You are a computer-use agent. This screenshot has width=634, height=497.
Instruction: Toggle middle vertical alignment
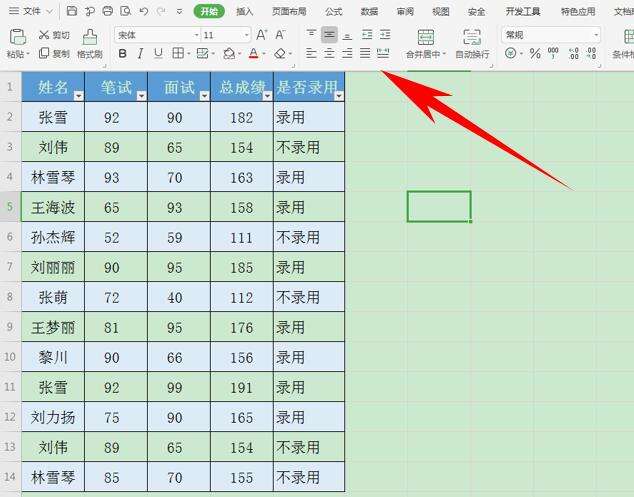330,35
